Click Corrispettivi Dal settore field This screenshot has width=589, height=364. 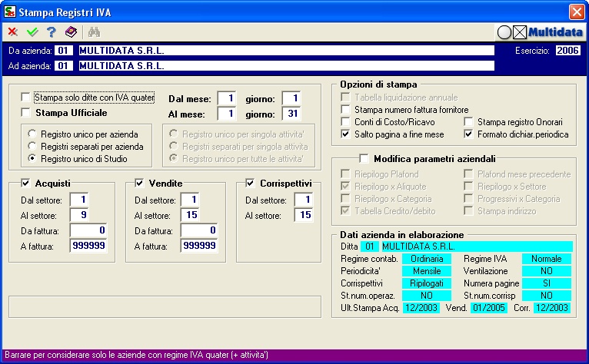pos(304,200)
